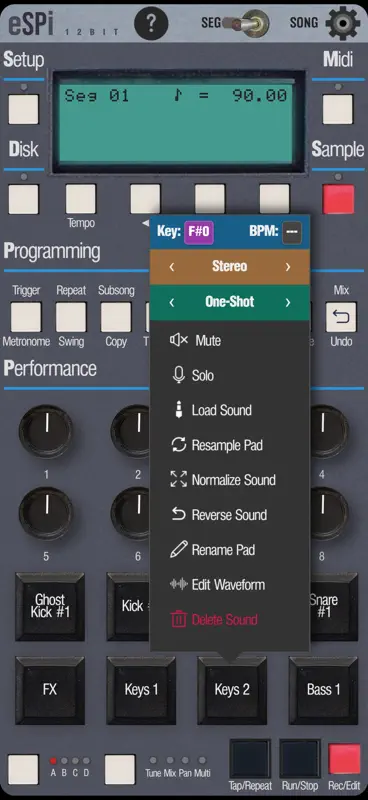Tap the Repeat / Swing button

tap(71, 316)
